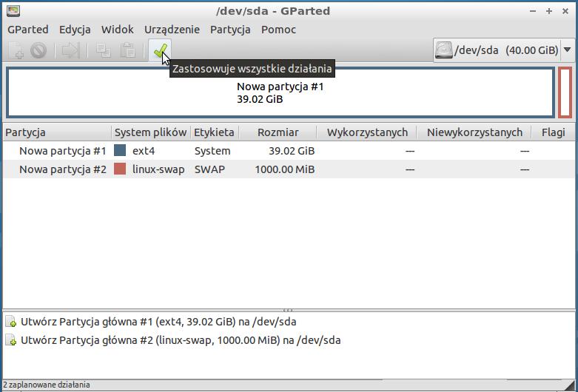Maximize the GParted window
Screen dimensions: 578x392
click(549, 11)
